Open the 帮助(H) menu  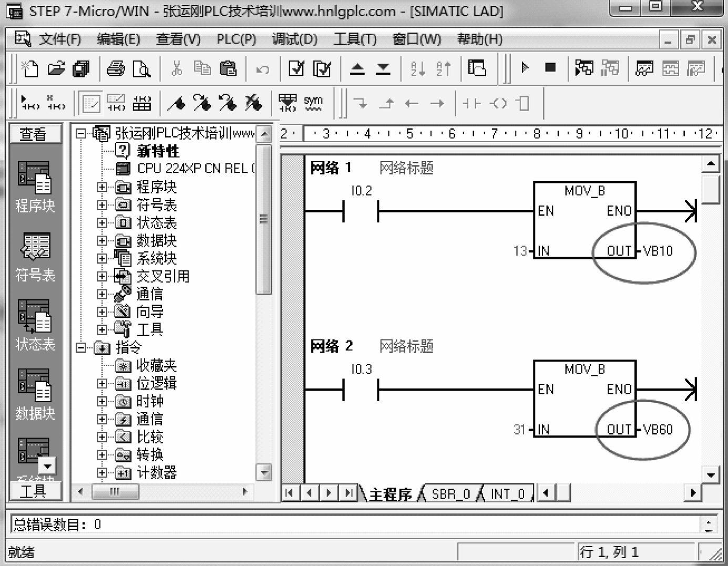coord(479,39)
